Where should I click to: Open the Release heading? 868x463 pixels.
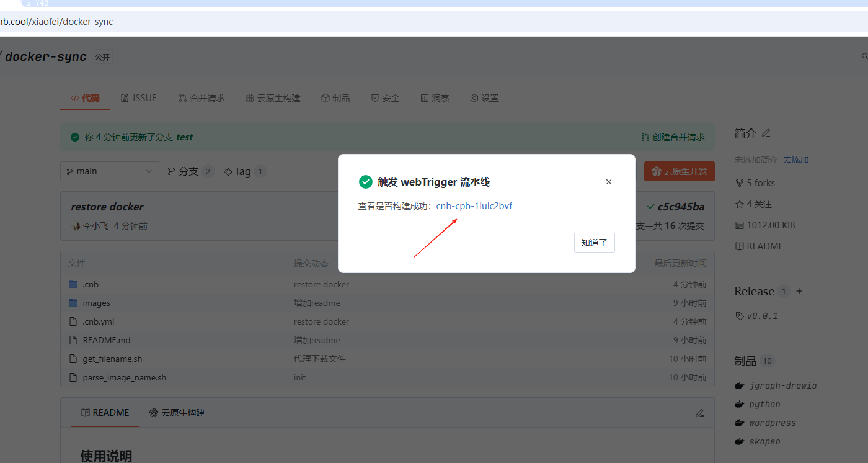754,291
